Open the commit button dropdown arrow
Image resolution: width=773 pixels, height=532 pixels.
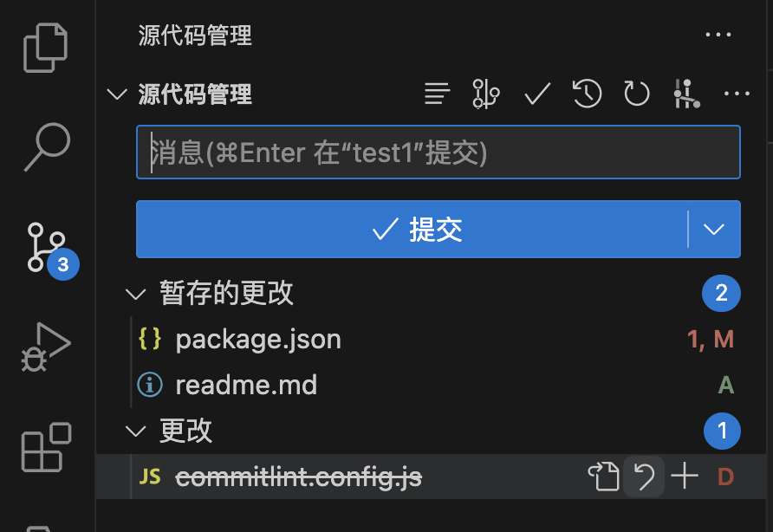(714, 229)
